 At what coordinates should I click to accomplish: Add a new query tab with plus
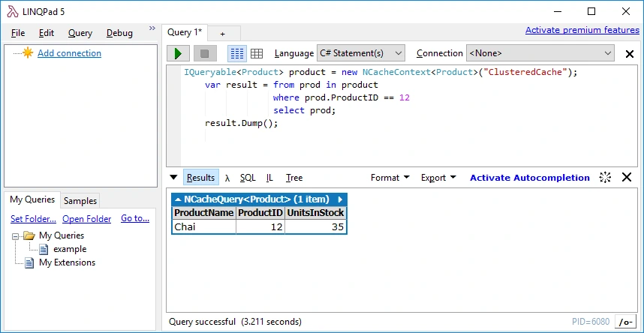223,34
